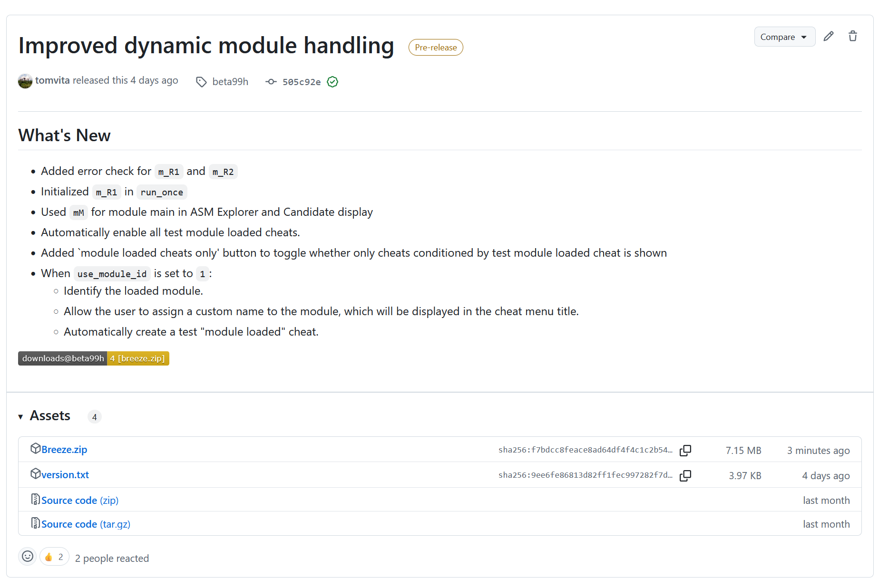The image size is (879, 588).
Task: Copy the version.txt sha256 hash
Action: pyautogui.click(x=685, y=475)
